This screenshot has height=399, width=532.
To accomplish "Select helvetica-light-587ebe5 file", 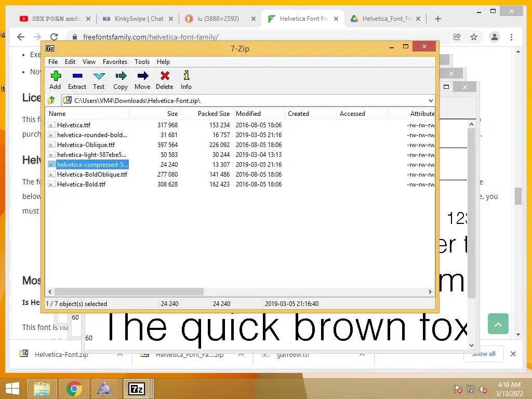I will click(x=240, y=154).
